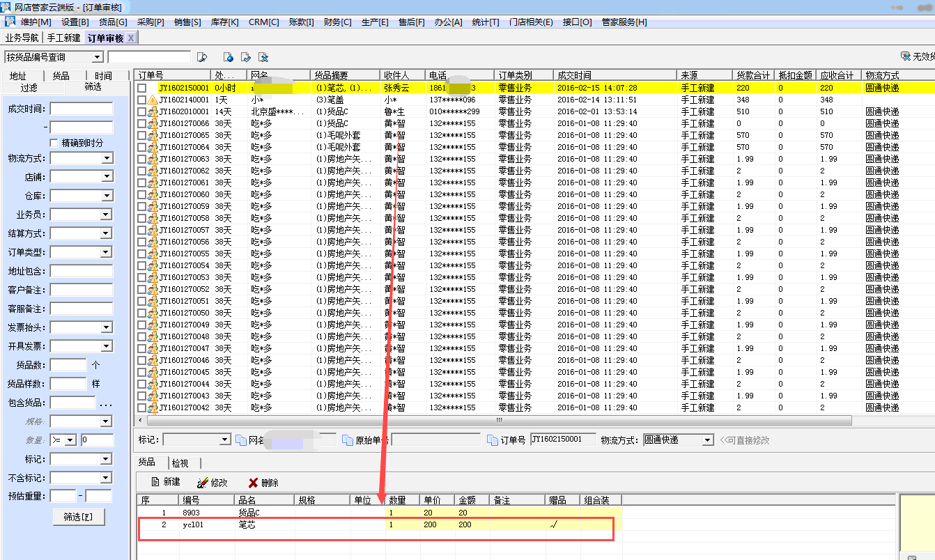Tick checkbox for order JY1601270065
Image resolution: width=935 pixels, height=560 pixels.
(142, 136)
